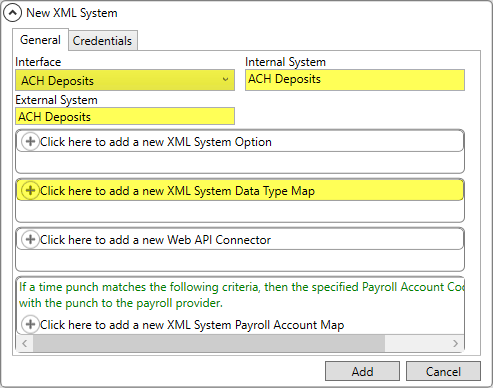The width and height of the screenshot is (493, 388).
Task: Click the New XML System title
Action: point(72,13)
